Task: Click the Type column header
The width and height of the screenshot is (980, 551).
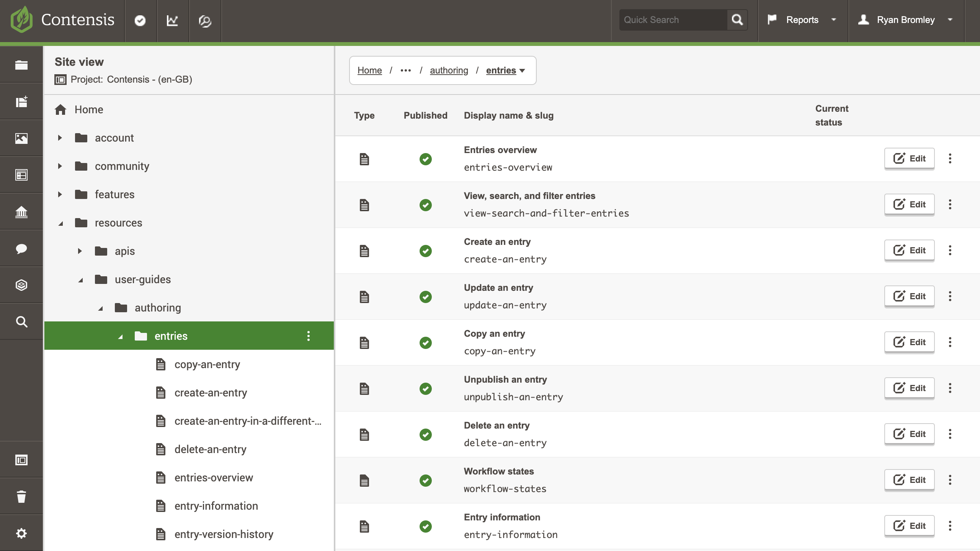Action: coord(364,116)
